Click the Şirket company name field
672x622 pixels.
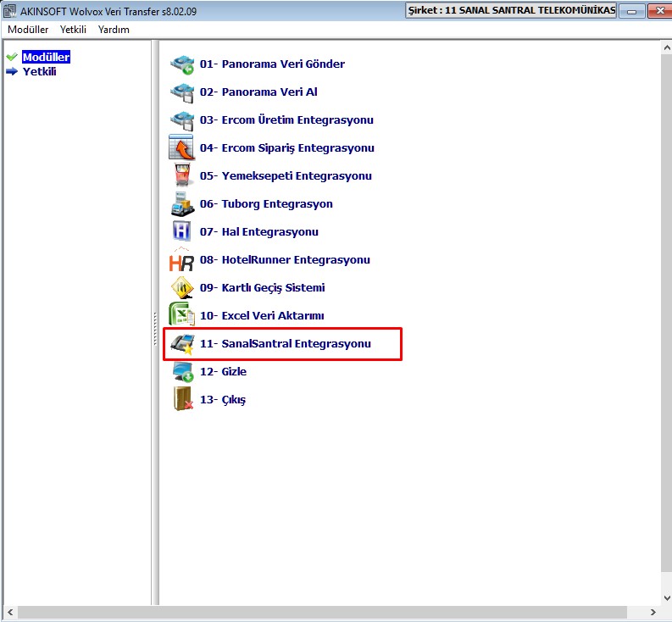click(511, 10)
